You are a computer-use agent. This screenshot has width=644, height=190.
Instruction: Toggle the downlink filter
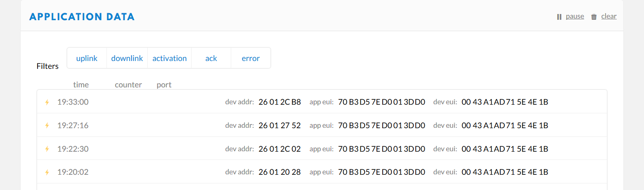click(127, 58)
